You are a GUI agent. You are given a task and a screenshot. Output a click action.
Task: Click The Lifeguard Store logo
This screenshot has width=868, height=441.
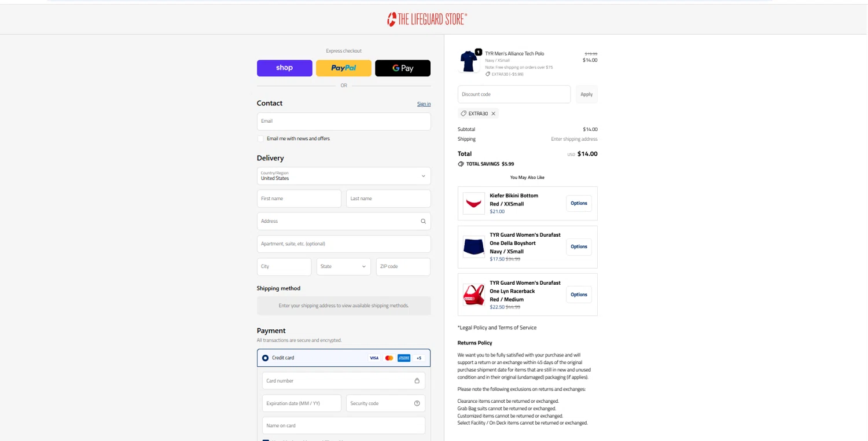point(427,19)
